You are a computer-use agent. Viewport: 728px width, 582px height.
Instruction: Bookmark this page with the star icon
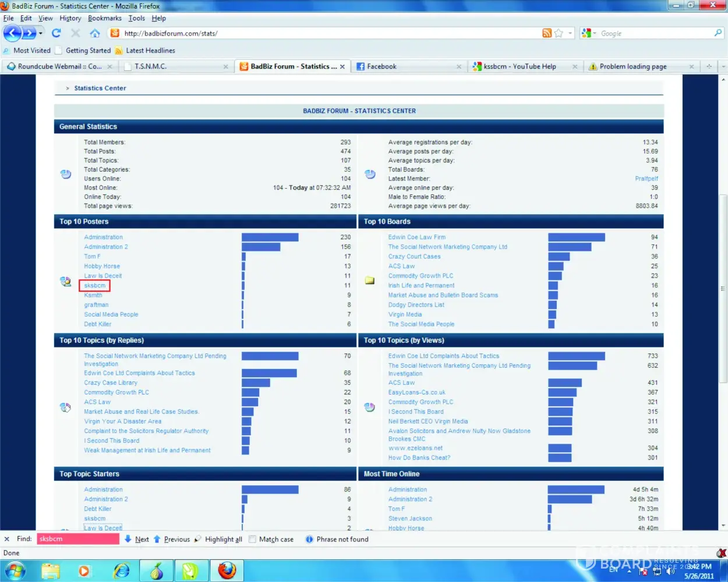pos(559,33)
